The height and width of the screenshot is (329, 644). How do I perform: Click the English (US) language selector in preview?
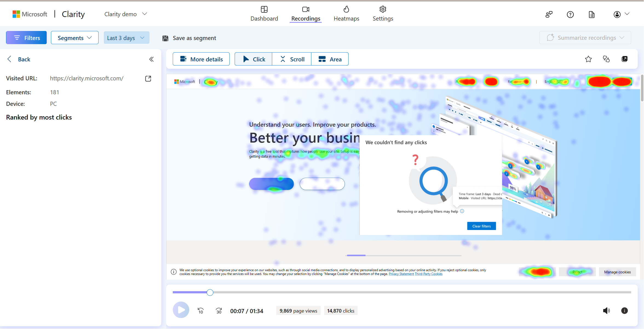(554, 82)
